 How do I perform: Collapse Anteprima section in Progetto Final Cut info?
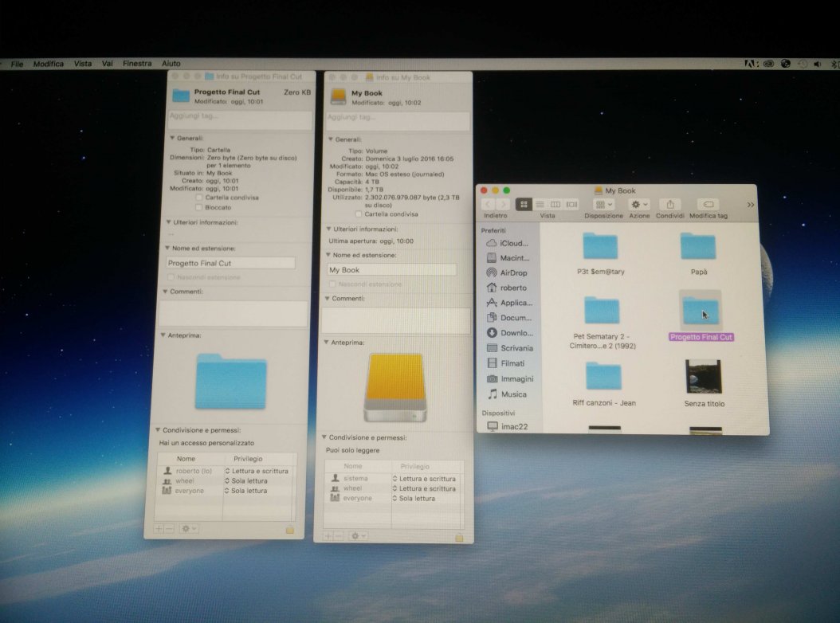[163, 335]
